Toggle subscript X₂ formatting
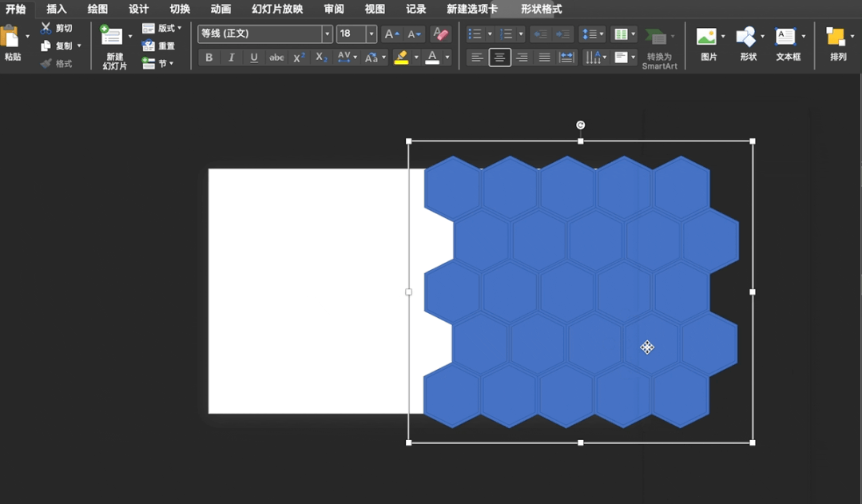 pyautogui.click(x=322, y=58)
